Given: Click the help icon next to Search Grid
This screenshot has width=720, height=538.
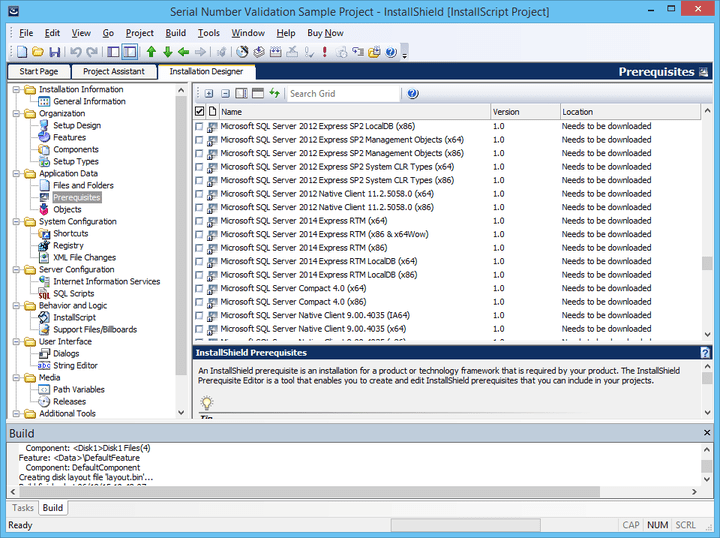Looking at the screenshot, I should tap(412, 94).
